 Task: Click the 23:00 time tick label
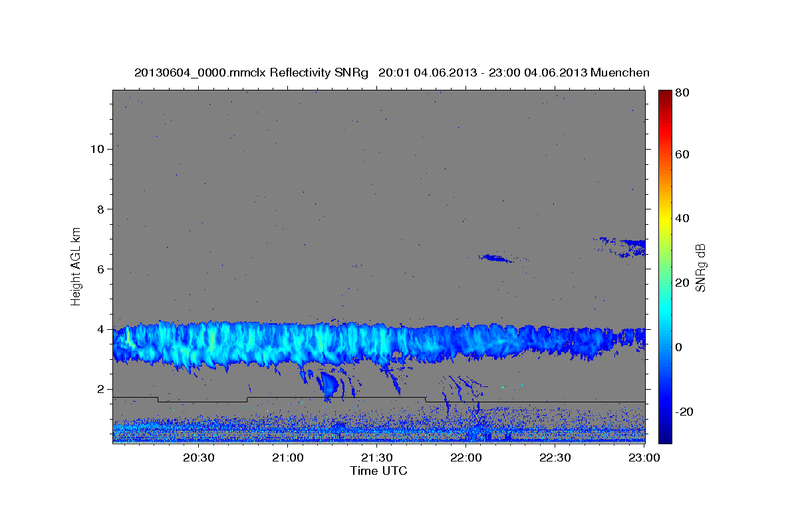644,458
